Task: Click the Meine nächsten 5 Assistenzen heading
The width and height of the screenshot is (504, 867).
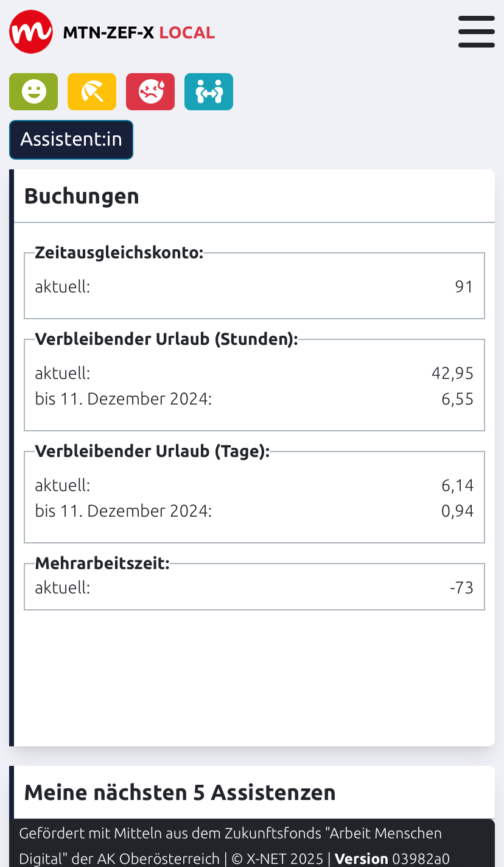Action: pyautogui.click(x=180, y=793)
